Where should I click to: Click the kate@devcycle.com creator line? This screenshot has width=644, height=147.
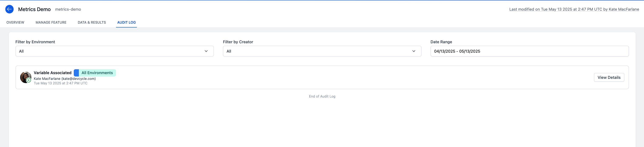coord(65,79)
